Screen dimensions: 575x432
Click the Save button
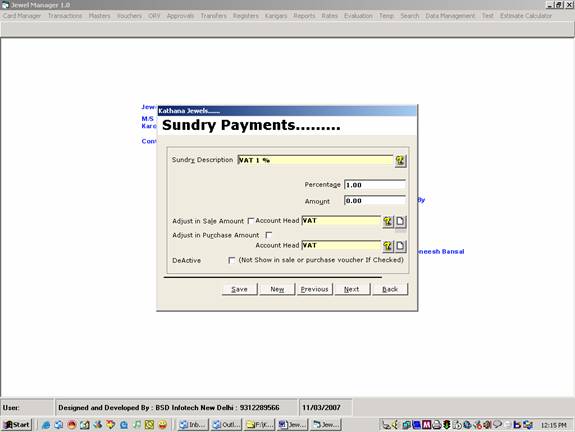click(239, 289)
